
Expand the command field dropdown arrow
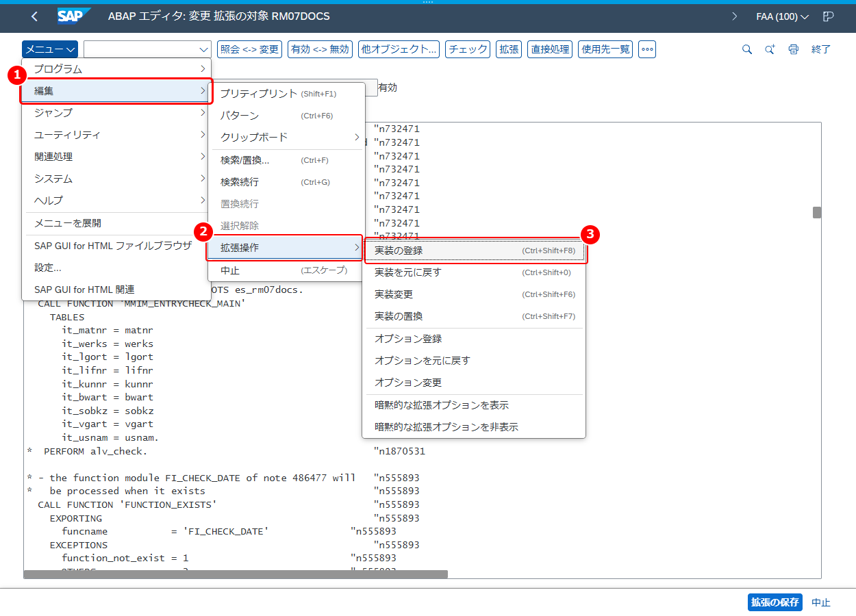(x=203, y=49)
